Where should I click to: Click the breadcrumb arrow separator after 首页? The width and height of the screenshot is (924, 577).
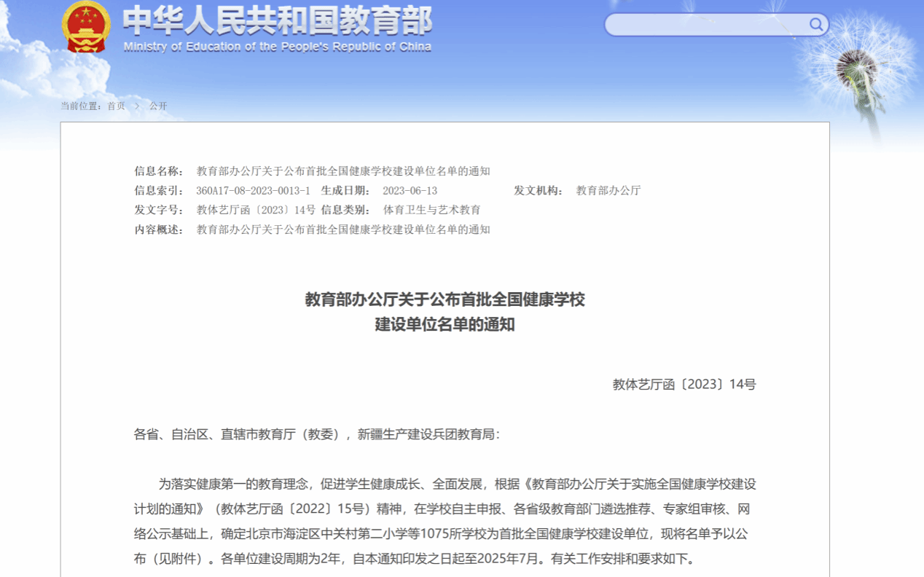pyautogui.click(x=137, y=106)
